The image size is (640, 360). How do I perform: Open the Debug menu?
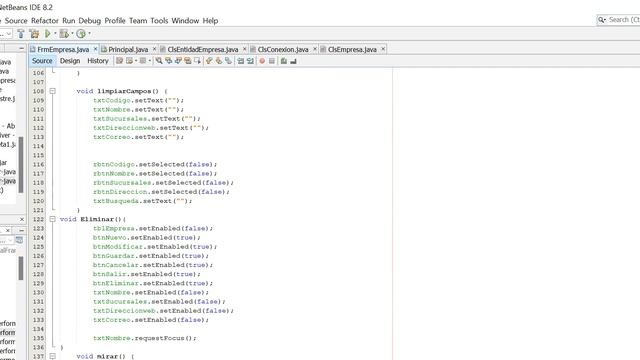89,21
